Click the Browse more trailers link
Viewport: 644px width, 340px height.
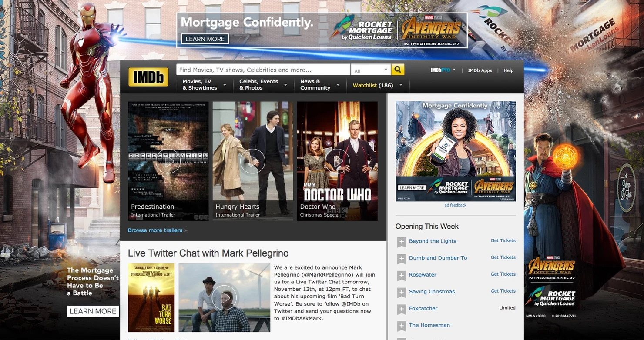pos(157,230)
